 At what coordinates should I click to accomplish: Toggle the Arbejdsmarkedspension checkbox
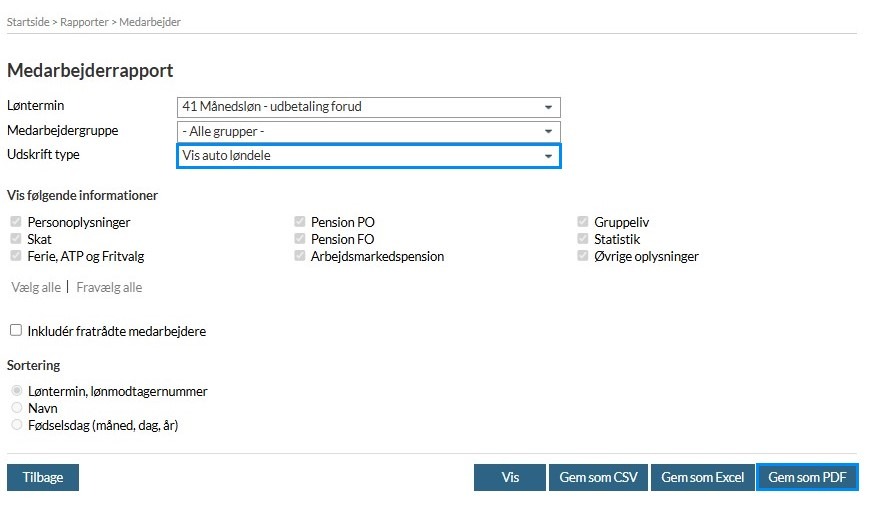[x=300, y=256]
